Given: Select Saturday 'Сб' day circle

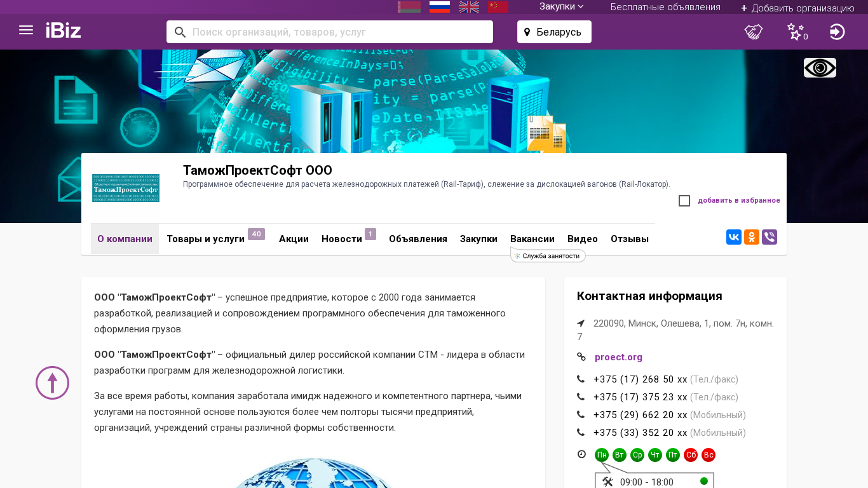Looking at the screenshot, I should [691, 455].
